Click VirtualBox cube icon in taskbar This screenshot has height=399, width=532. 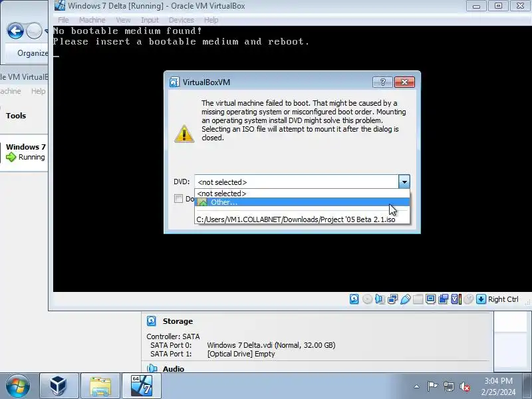coord(59,386)
